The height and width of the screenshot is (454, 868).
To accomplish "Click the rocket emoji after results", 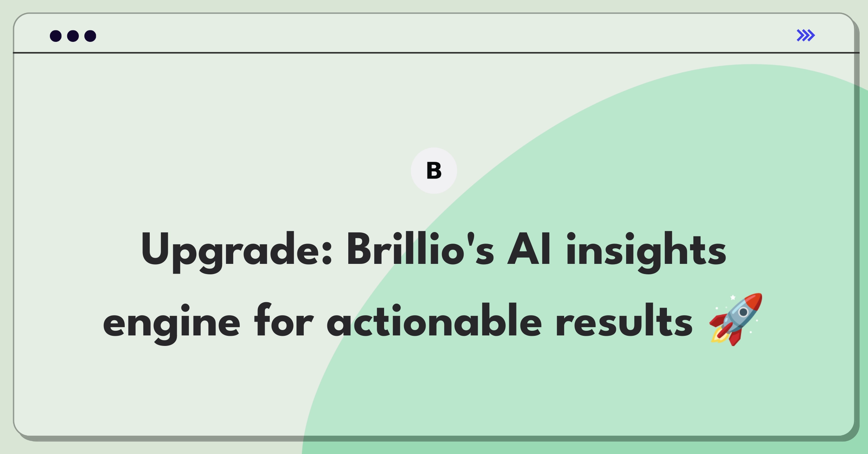I will (x=736, y=320).
